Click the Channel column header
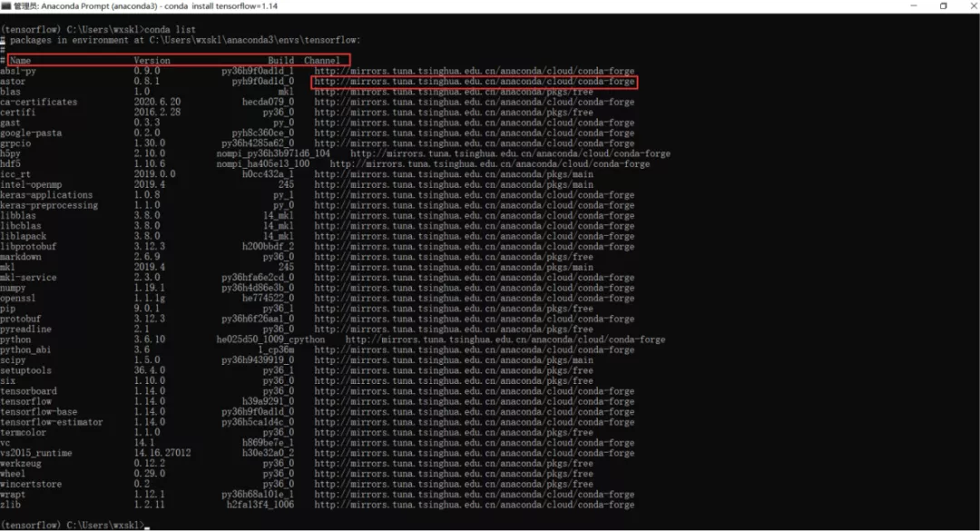Image resolution: width=980 pixels, height=531 pixels. [x=322, y=60]
